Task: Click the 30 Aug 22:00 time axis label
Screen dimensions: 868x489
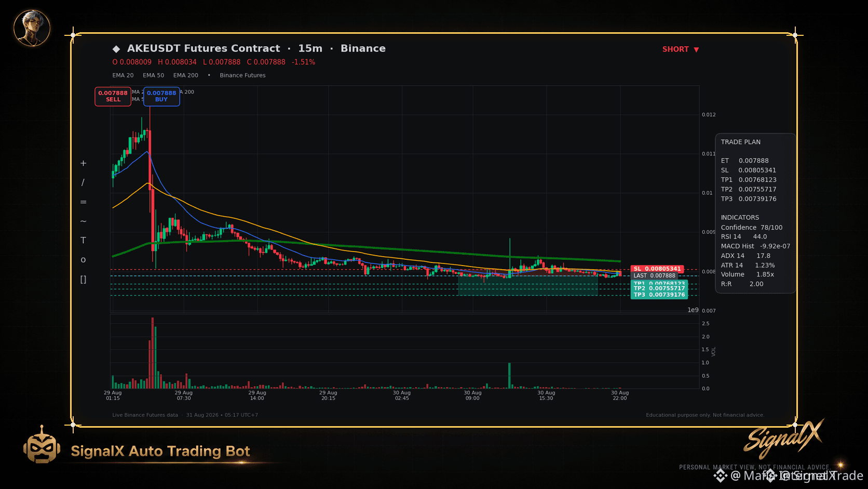Action: pyautogui.click(x=620, y=395)
